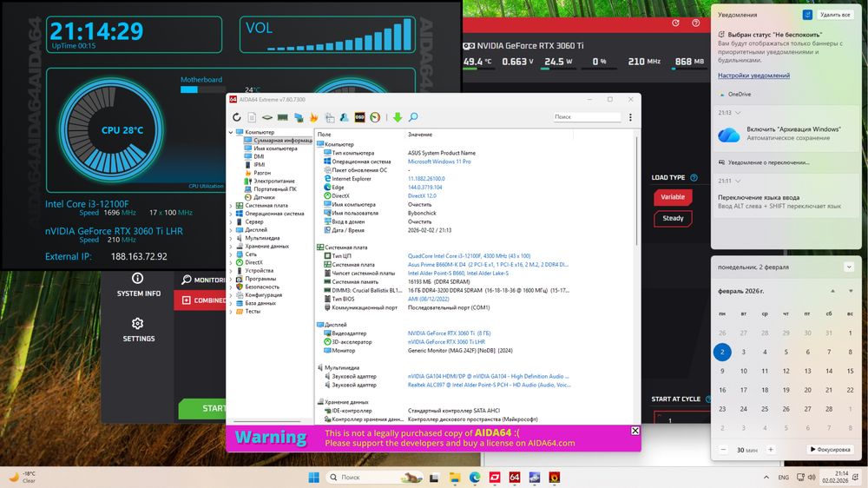Select Датчики in the Компьютер tree

[x=264, y=197]
